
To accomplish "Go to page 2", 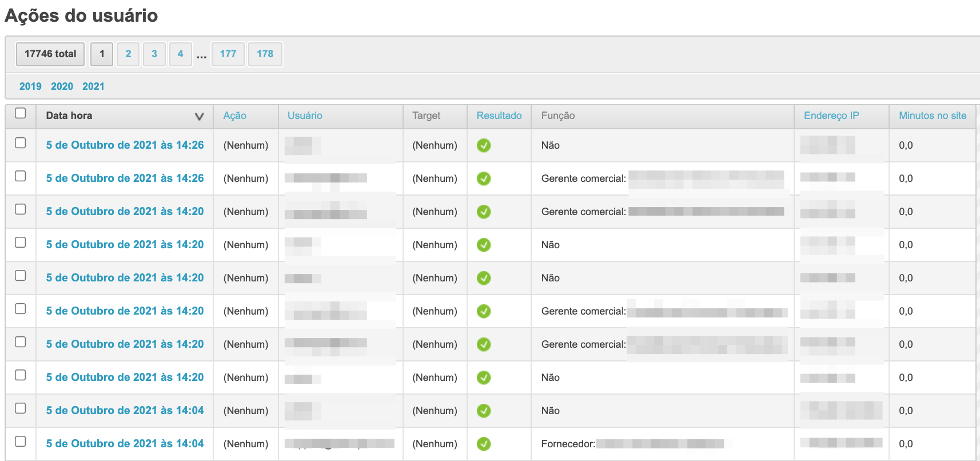I will 128,54.
